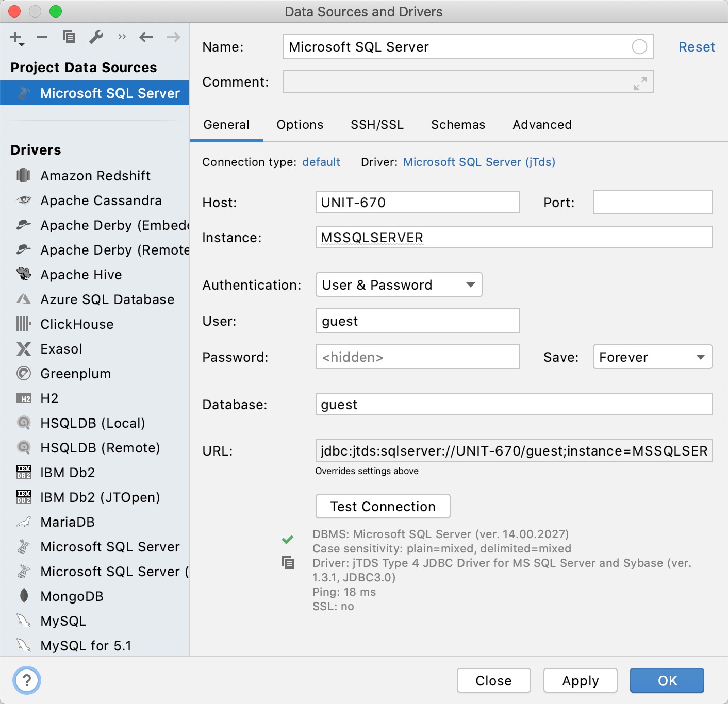Screen dimensions: 728x704
Task: Click the MongoDB leaf driver icon
Action: tap(24, 596)
